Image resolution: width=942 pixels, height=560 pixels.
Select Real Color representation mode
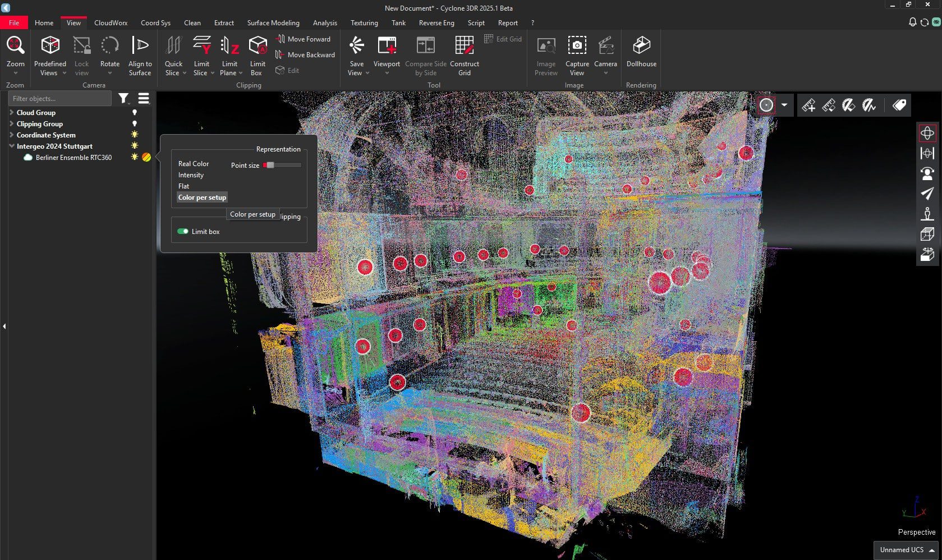pyautogui.click(x=193, y=163)
